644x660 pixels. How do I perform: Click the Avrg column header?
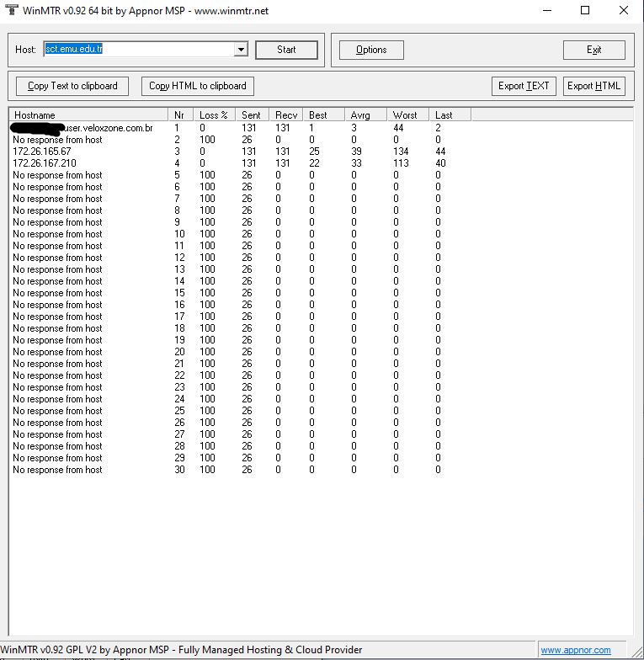365,114
